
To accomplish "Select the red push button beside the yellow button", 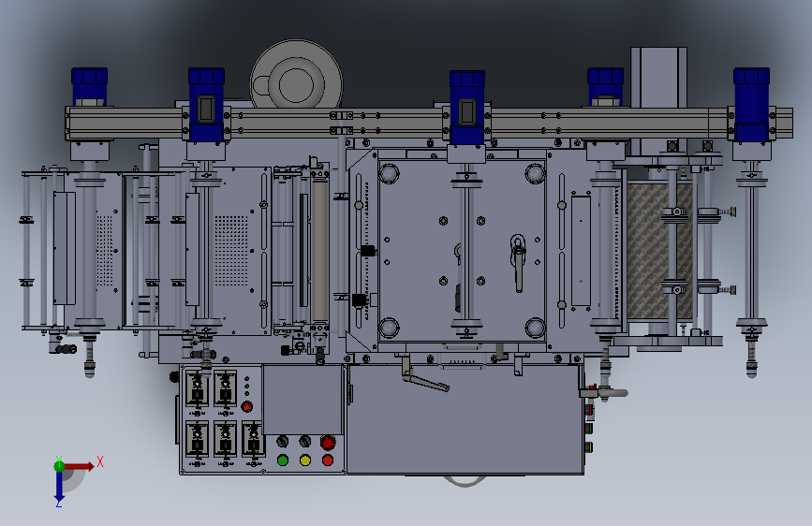I will click(x=328, y=460).
